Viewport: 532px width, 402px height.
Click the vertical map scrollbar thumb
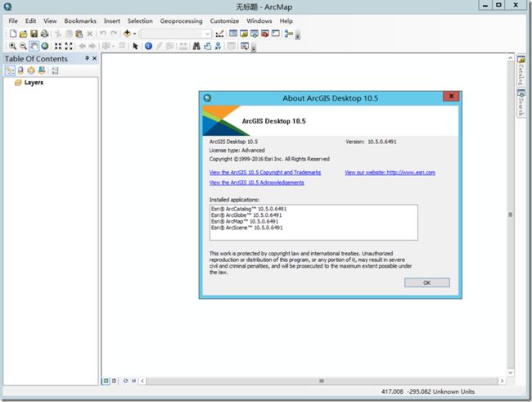510,215
